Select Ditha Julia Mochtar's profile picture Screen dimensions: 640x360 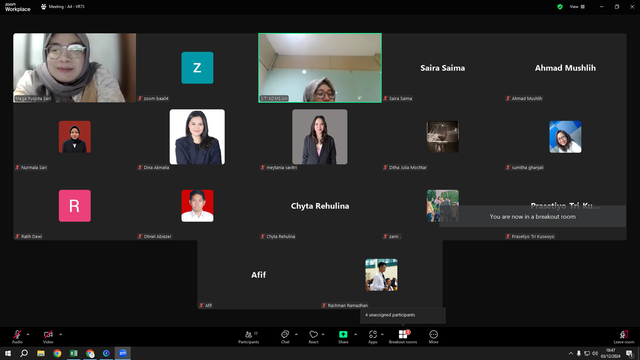point(442,137)
